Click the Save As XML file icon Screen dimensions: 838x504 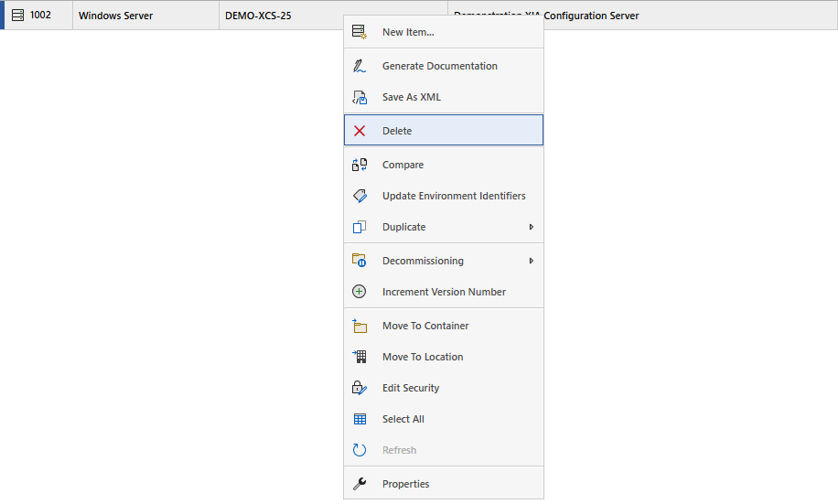click(x=360, y=97)
